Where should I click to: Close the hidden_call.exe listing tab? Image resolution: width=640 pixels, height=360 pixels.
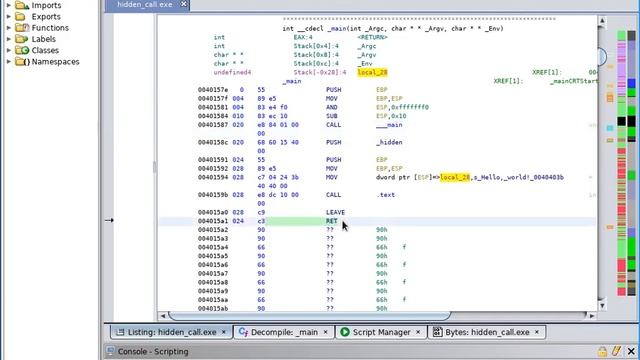184,4
